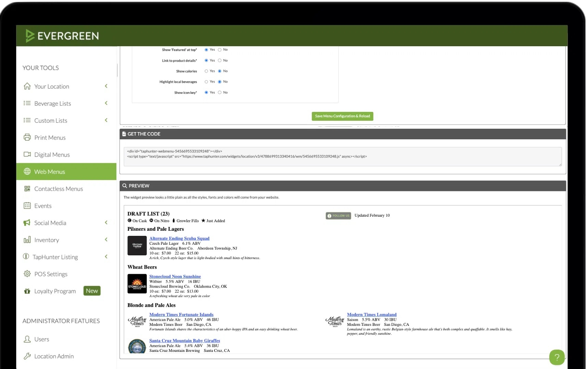
Task: Click the Modern Times logo beside Fortunate Islands
Action: [x=137, y=321]
